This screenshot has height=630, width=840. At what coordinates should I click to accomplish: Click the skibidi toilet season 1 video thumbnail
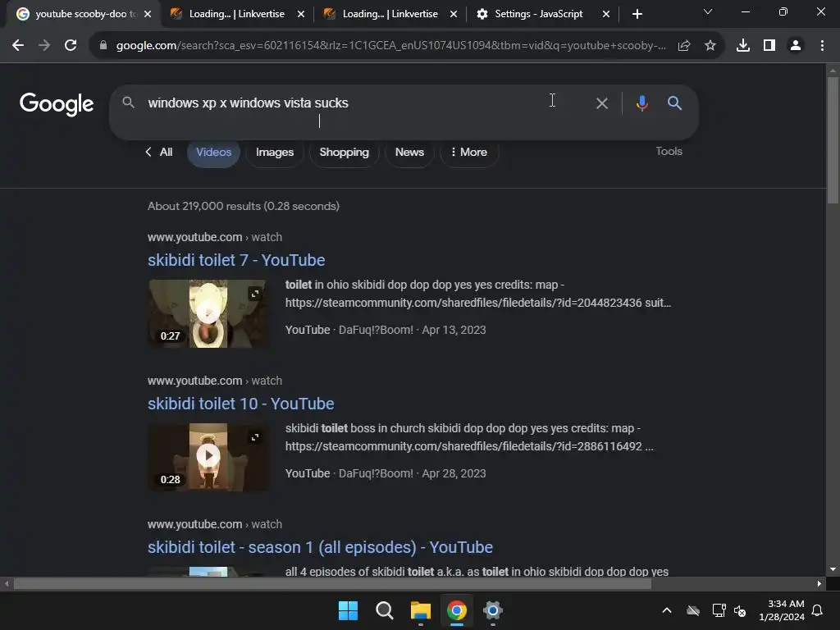click(208, 571)
